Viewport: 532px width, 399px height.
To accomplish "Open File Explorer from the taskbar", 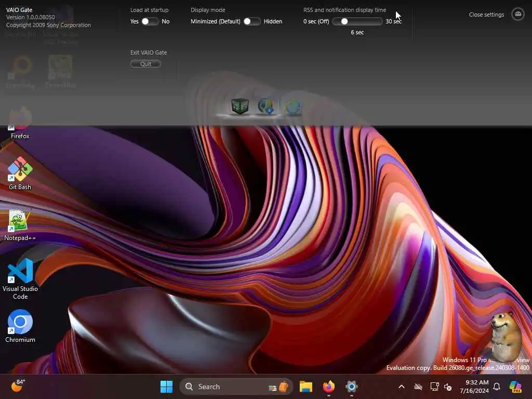I will point(305,387).
